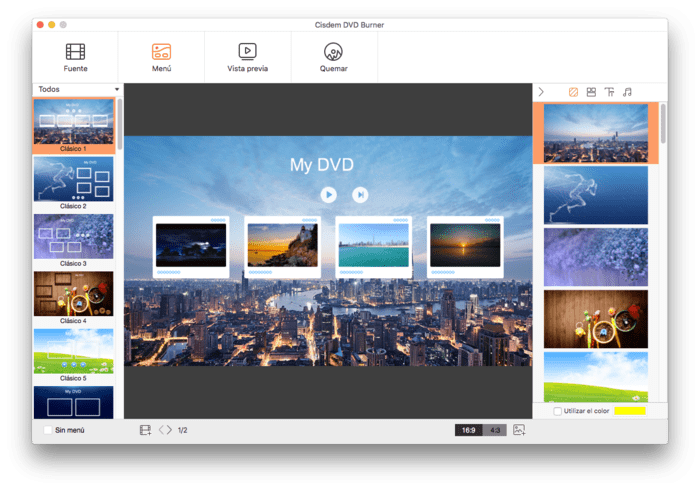Enable the Sin menú checkbox
This screenshot has width=700, height=490.
(49, 430)
